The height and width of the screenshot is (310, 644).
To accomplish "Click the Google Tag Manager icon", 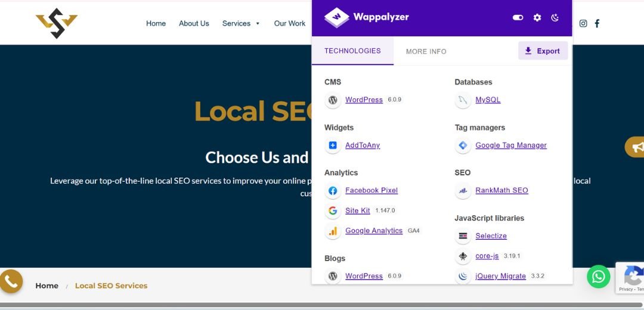I will (463, 145).
